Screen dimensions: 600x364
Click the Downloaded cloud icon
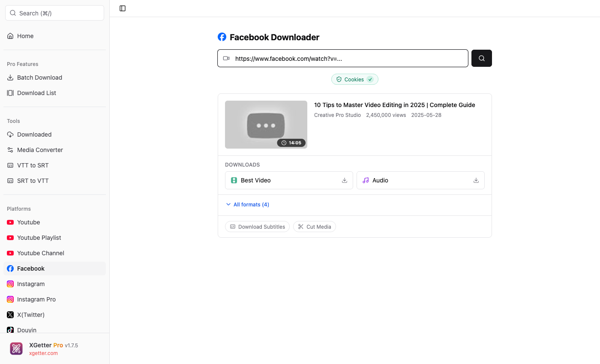pyautogui.click(x=10, y=134)
